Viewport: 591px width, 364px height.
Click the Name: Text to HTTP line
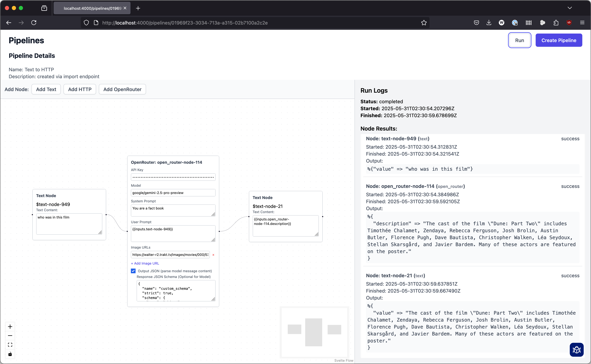coord(31,70)
